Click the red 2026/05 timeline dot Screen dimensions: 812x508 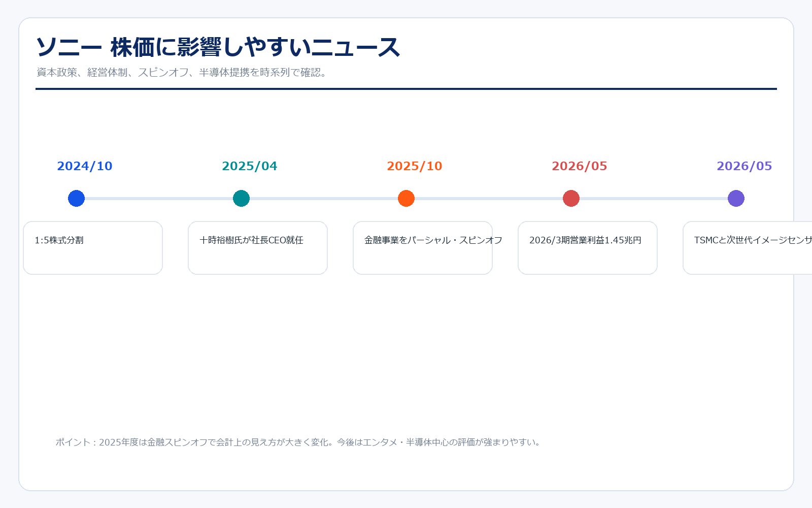(571, 198)
